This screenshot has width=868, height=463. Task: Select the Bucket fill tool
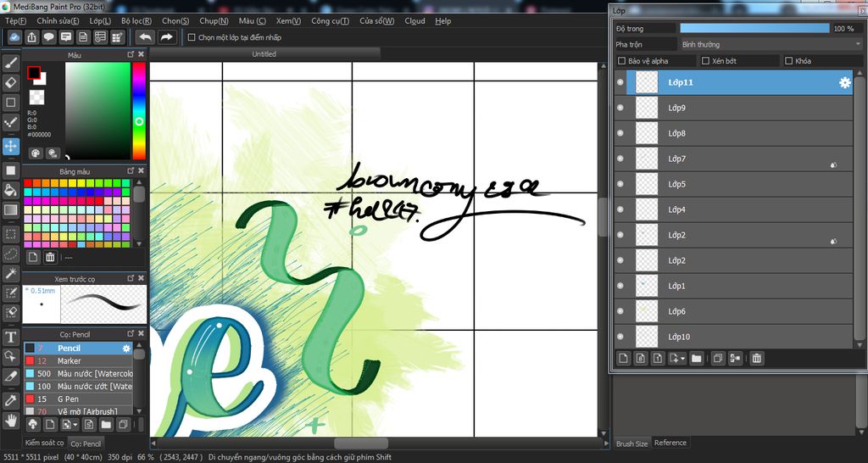pos(10,191)
